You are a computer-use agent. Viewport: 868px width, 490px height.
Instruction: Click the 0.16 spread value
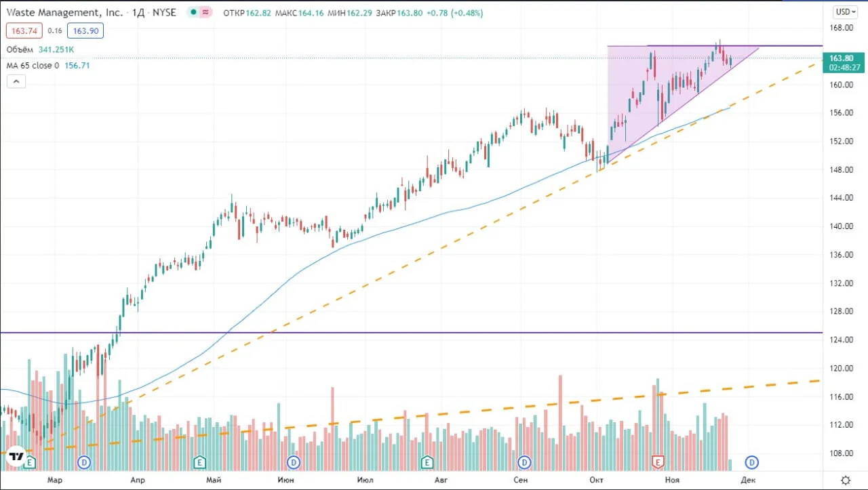54,30
